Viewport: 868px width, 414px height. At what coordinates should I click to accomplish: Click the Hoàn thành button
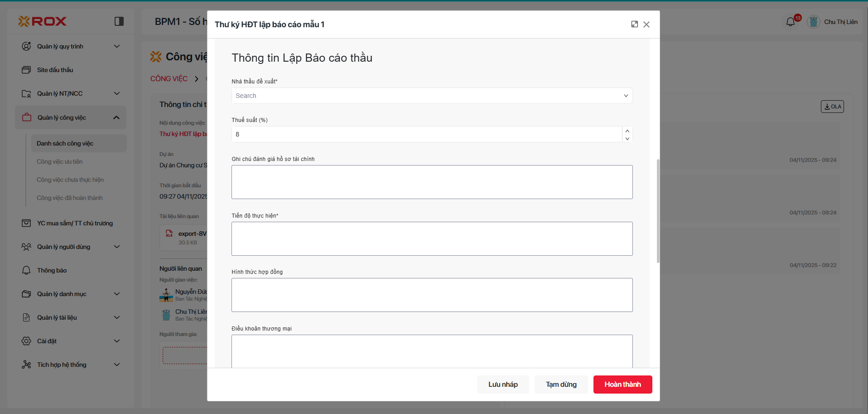point(622,385)
